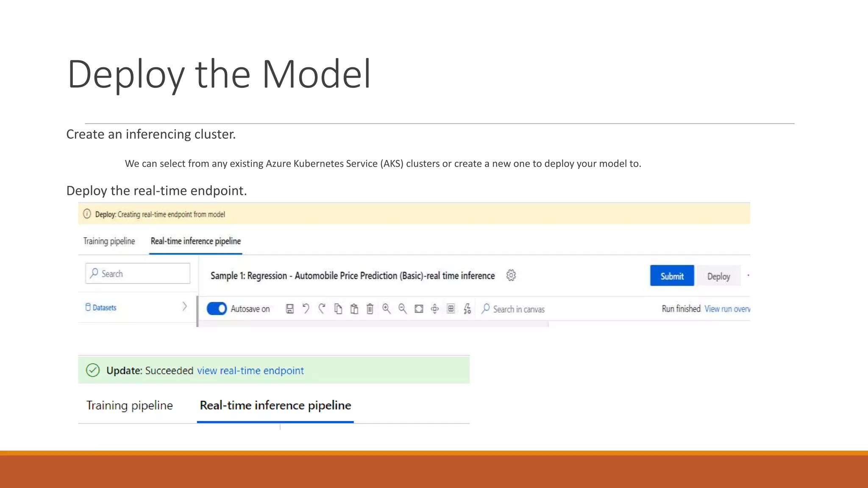This screenshot has width=868, height=488.
Task: Delete selected module with trash icon
Action: click(370, 309)
